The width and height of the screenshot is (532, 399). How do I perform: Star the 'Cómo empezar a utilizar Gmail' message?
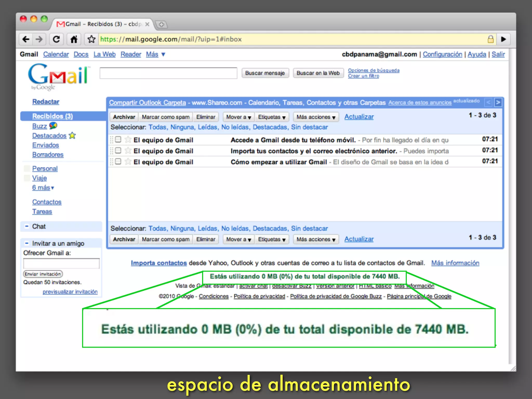(x=128, y=161)
